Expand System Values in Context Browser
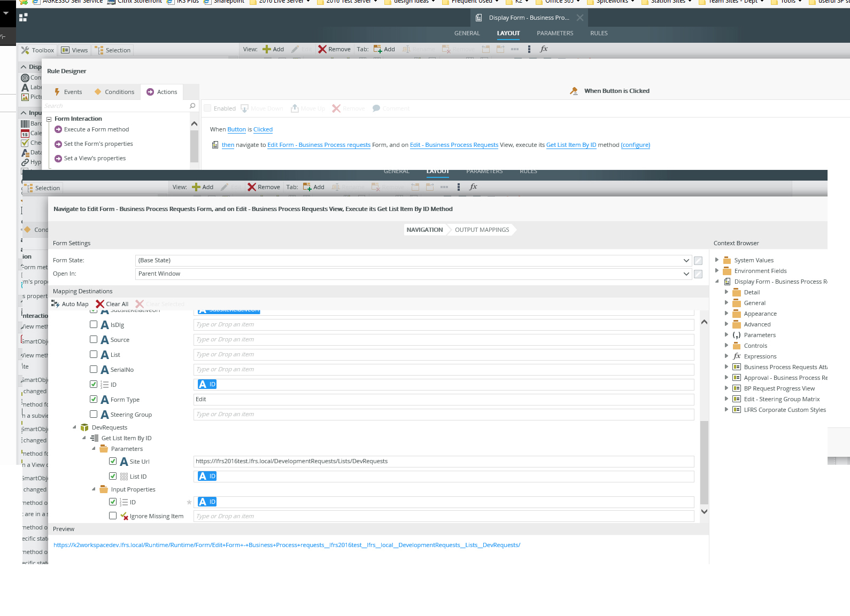850x616 pixels. coord(717,260)
